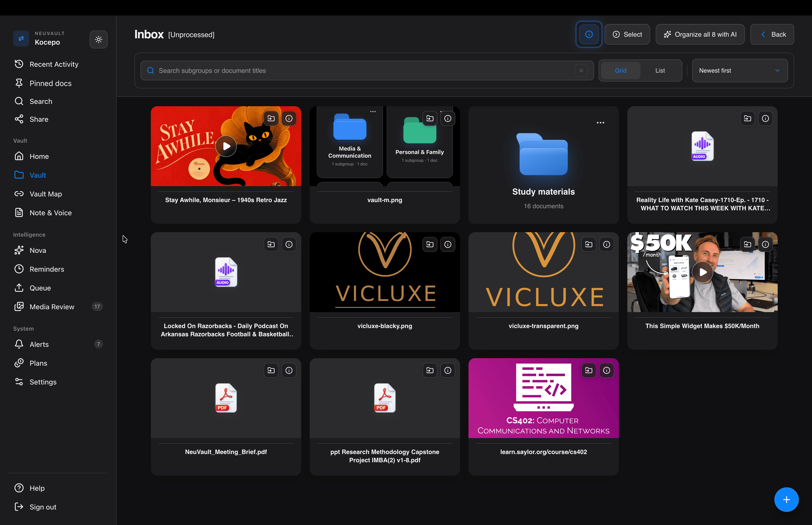Open Reminders clock icon
The height and width of the screenshot is (525, 812).
click(x=19, y=269)
